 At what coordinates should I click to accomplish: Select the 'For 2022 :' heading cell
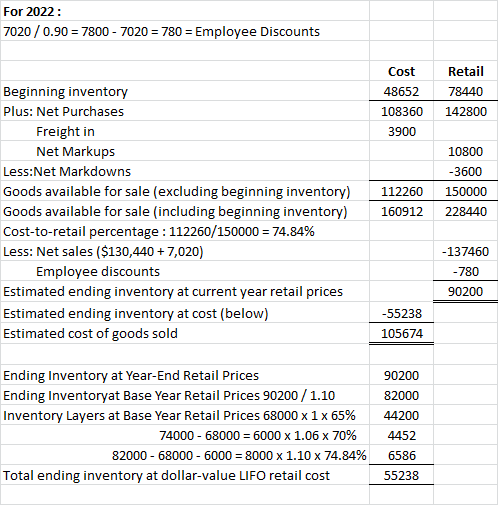32,12
